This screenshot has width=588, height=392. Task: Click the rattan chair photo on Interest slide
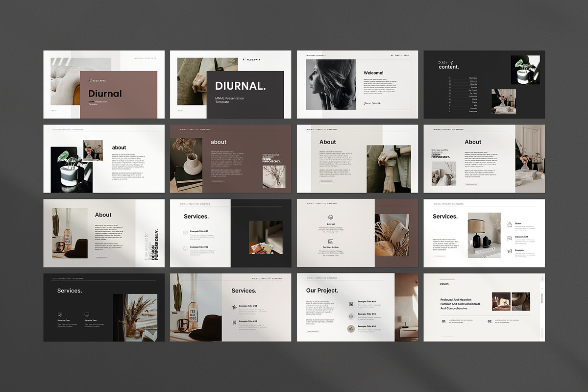coord(391,235)
